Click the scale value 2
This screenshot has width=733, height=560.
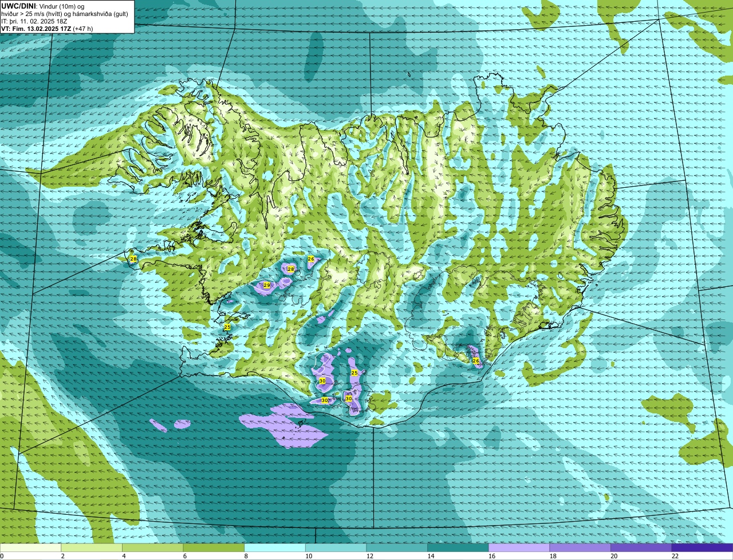click(62, 556)
